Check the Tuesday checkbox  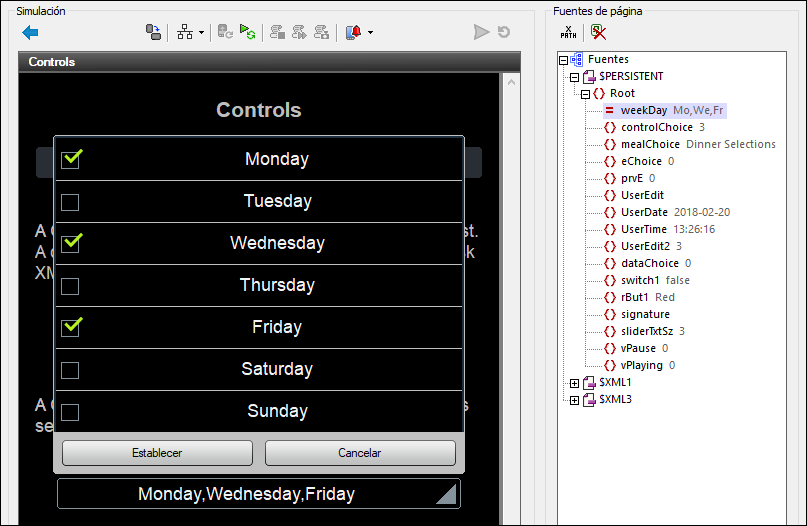(70, 202)
